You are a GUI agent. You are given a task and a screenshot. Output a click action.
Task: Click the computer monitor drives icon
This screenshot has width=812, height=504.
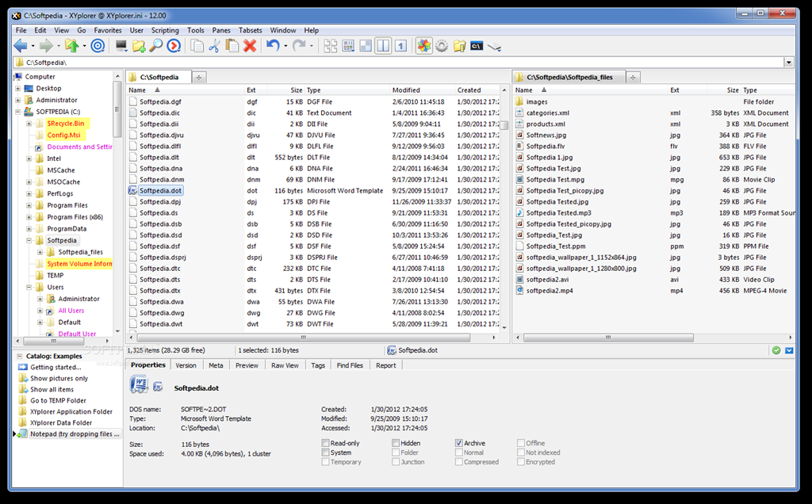pyautogui.click(x=121, y=46)
